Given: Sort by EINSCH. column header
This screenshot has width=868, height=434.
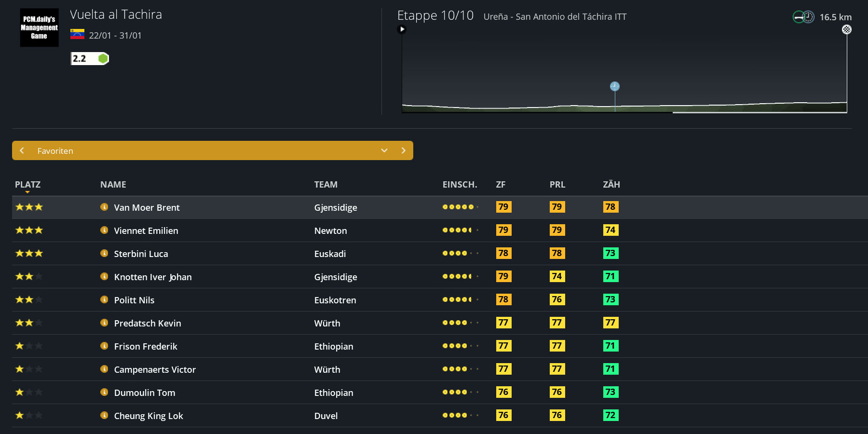Looking at the screenshot, I should 460,185.
